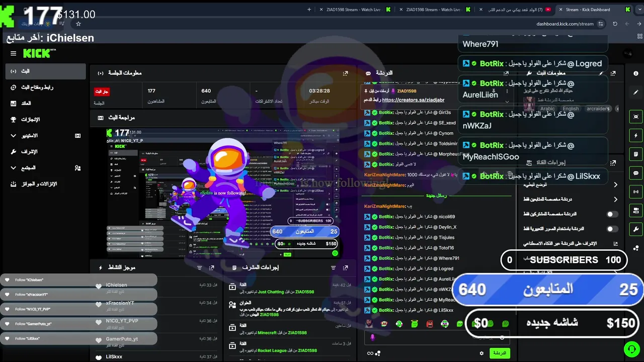The width and height of the screenshot is (644, 362).
Task: Open filter for موجز النشاط panel
Action: (199, 268)
